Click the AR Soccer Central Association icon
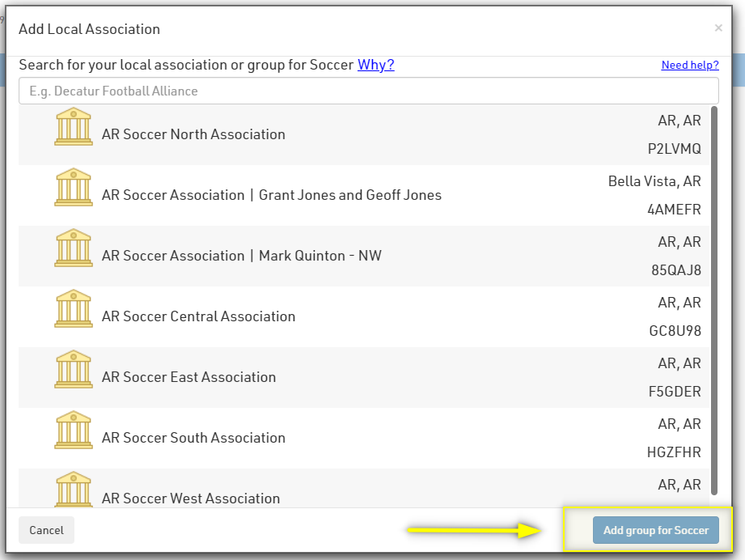This screenshot has height=560, width=745. (73, 309)
